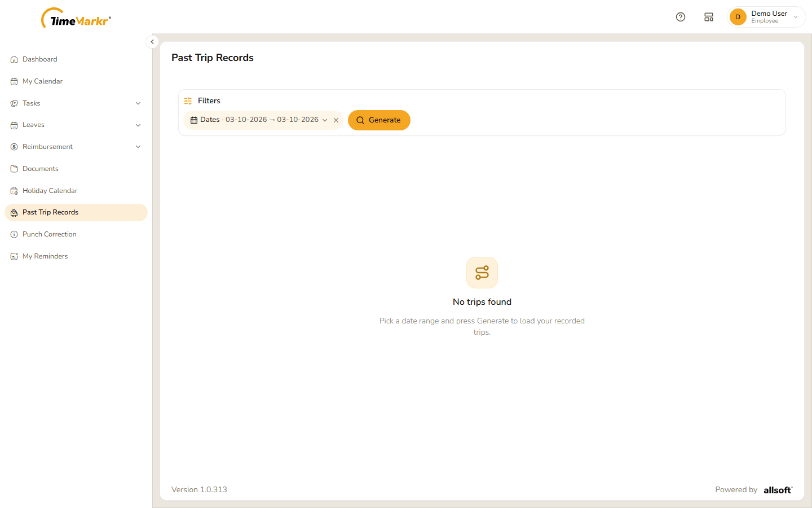The image size is (812, 508).
Task: Click the Filters sliders icon
Action: [x=188, y=101]
